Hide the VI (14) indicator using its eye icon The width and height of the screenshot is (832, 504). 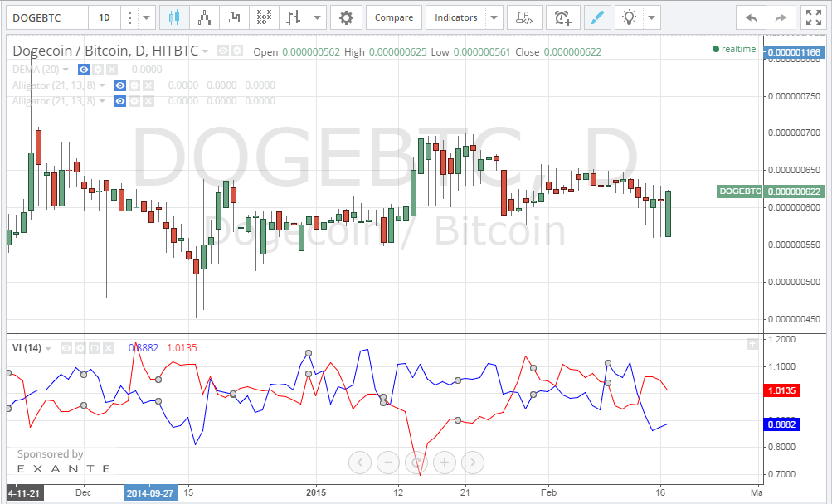click(66, 347)
